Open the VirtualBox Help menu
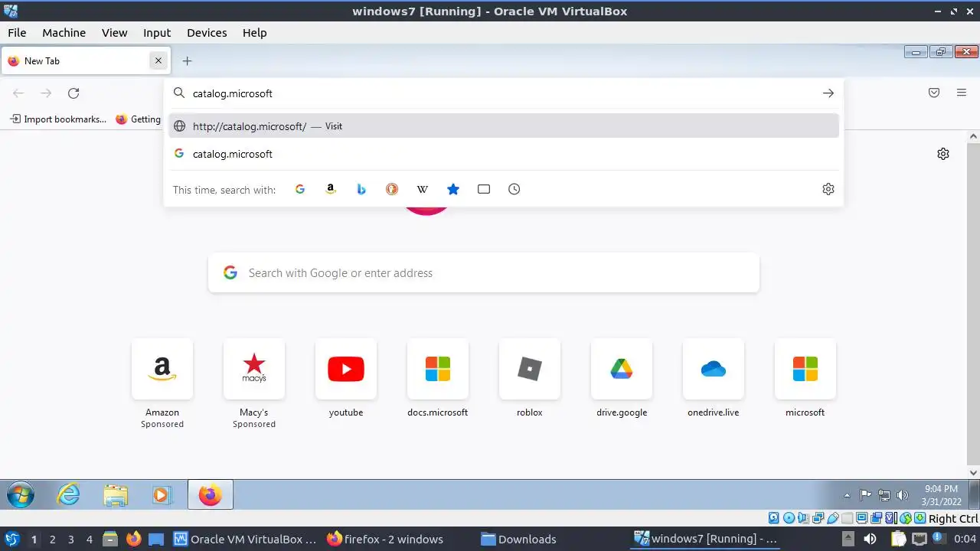 [x=254, y=33]
